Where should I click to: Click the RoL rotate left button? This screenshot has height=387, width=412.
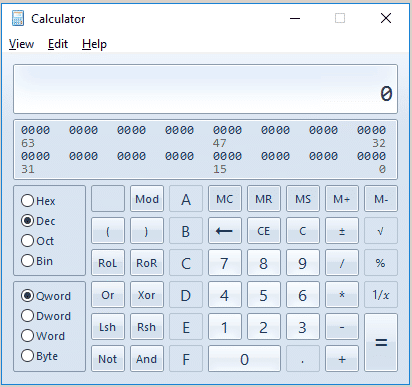point(108,263)
